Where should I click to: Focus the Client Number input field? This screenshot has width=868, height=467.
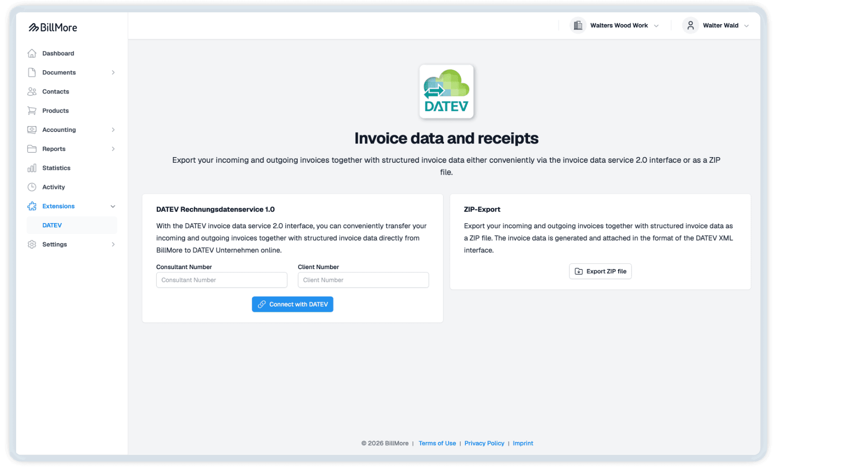tap(363, 280)
